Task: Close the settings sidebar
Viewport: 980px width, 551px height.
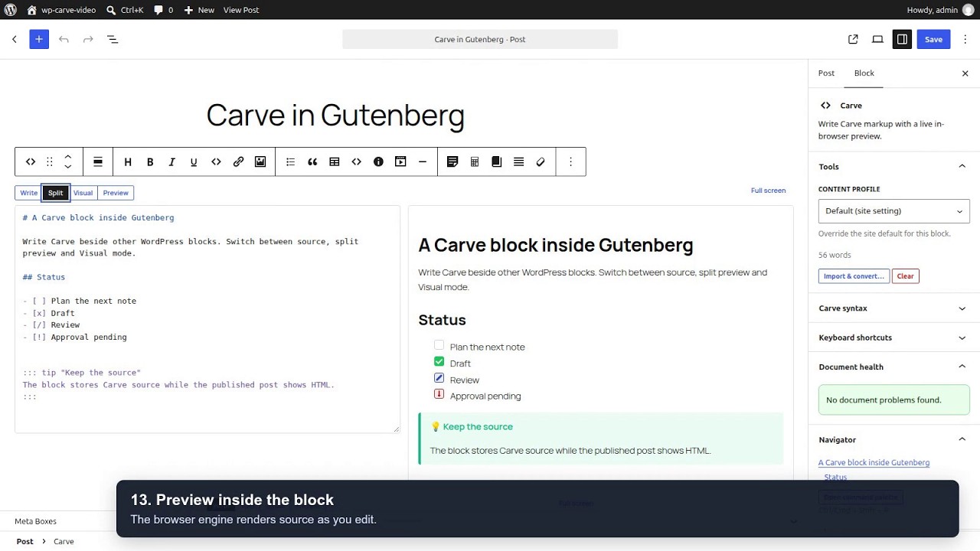Action: [965, 73]
